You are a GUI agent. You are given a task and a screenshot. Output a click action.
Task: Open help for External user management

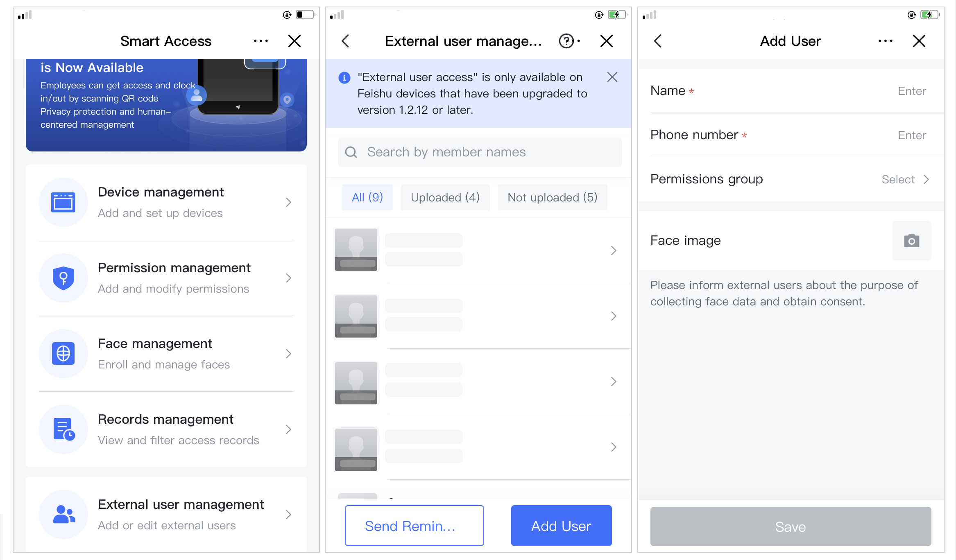(x=566, y=41)
